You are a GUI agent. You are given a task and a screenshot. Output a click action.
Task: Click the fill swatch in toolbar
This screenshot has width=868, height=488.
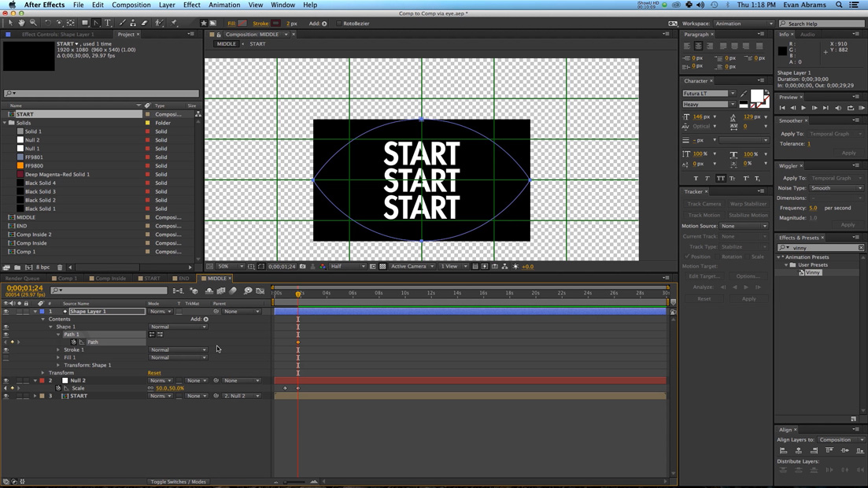[242, 24]
